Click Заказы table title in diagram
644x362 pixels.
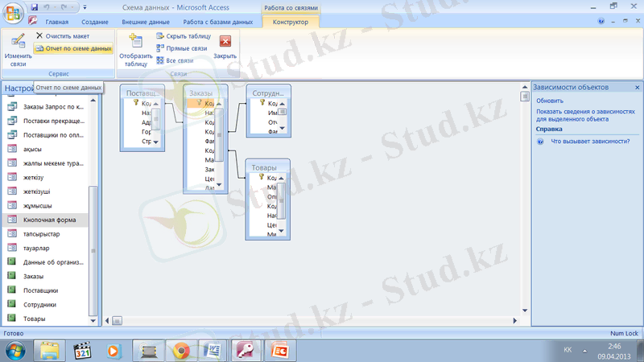(x=200, y=93)
